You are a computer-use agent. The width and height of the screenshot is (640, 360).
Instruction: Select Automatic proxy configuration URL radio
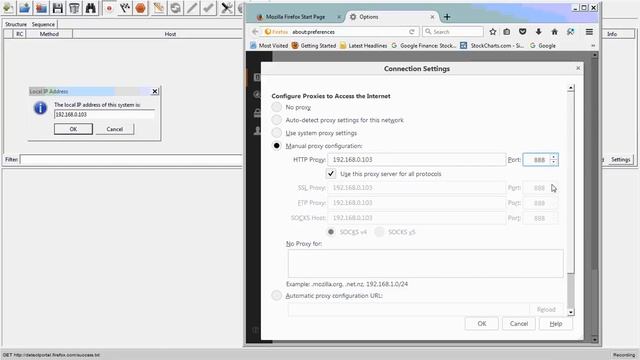(x=276, y=295)
